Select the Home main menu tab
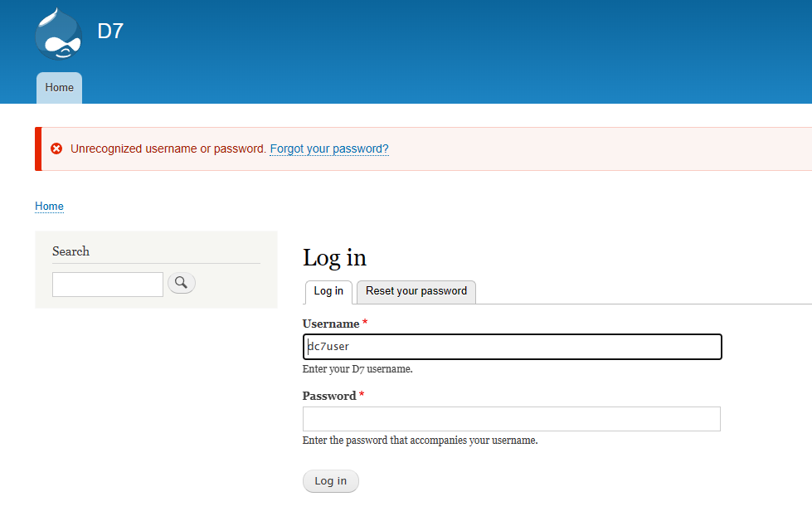This screenshot has width=812, height=521. [x=59, y=87]
